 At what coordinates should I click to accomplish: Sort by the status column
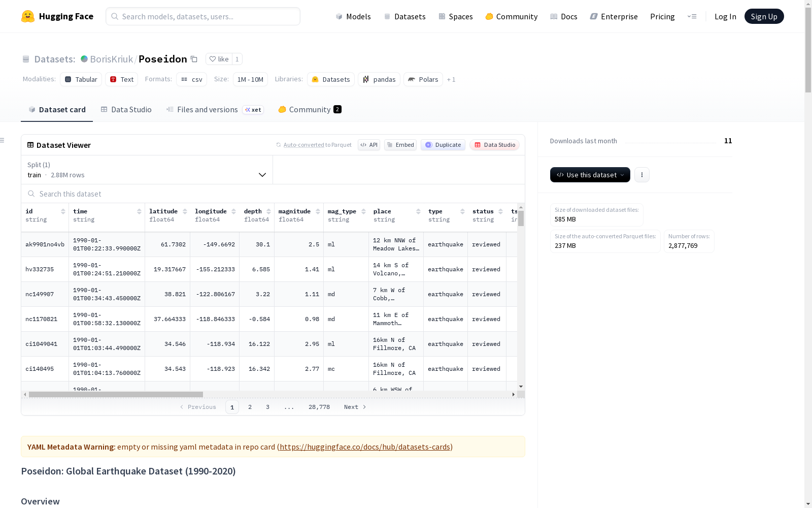[x=500, y=211]
